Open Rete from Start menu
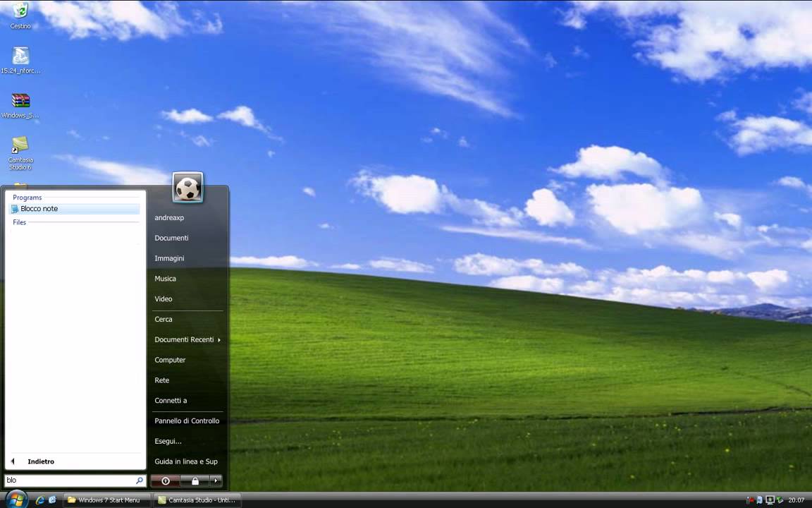The height and width of the screenshot is (508, 812). 161,380
